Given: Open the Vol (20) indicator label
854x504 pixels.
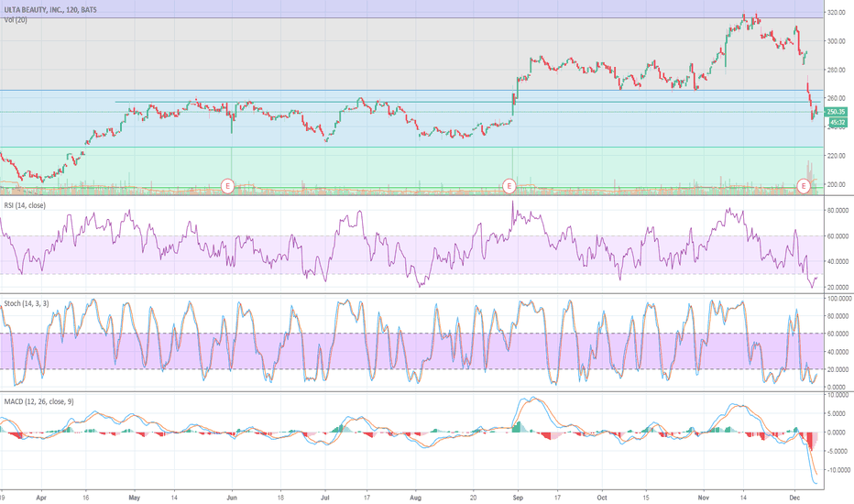Looking at the screenshot, I should tap(16, 20).
